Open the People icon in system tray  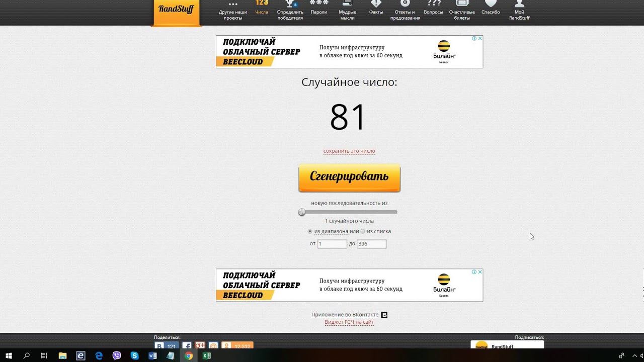(x=622, y=355)
